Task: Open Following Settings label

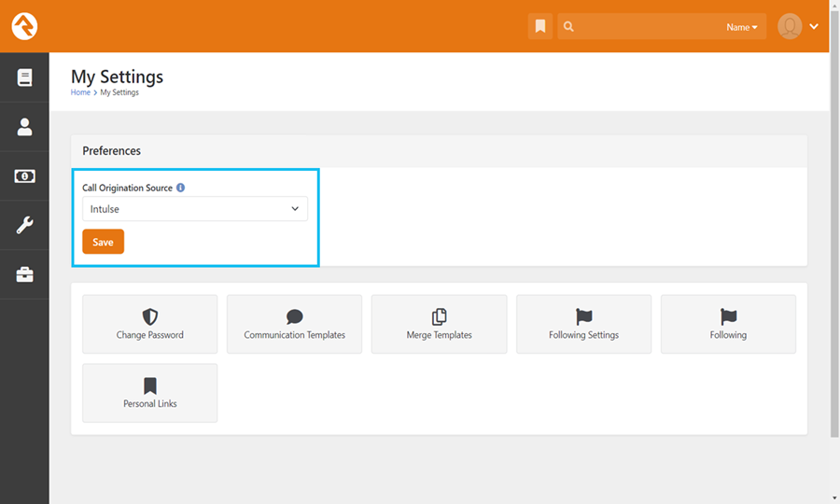Action: pos(584,335)
